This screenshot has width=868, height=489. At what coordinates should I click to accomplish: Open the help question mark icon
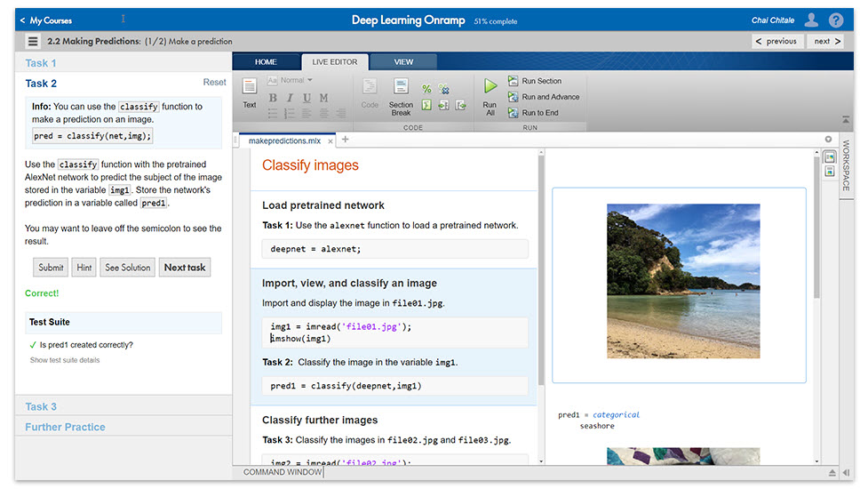[836, 20]
